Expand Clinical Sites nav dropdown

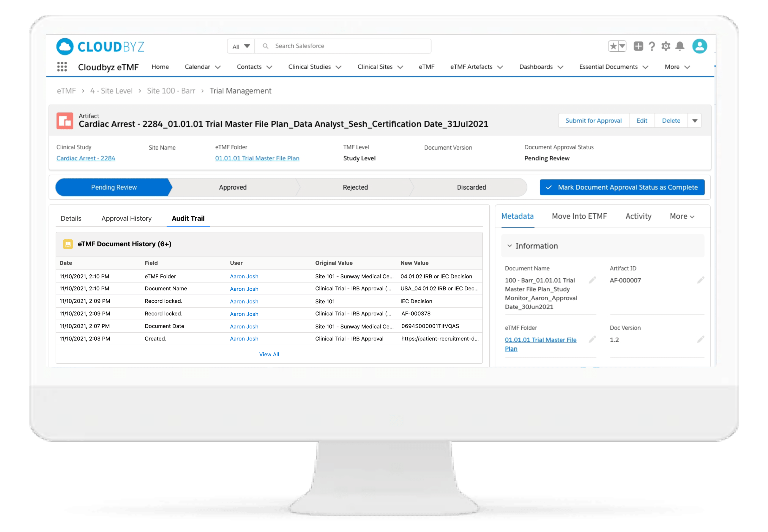(400, 67)
